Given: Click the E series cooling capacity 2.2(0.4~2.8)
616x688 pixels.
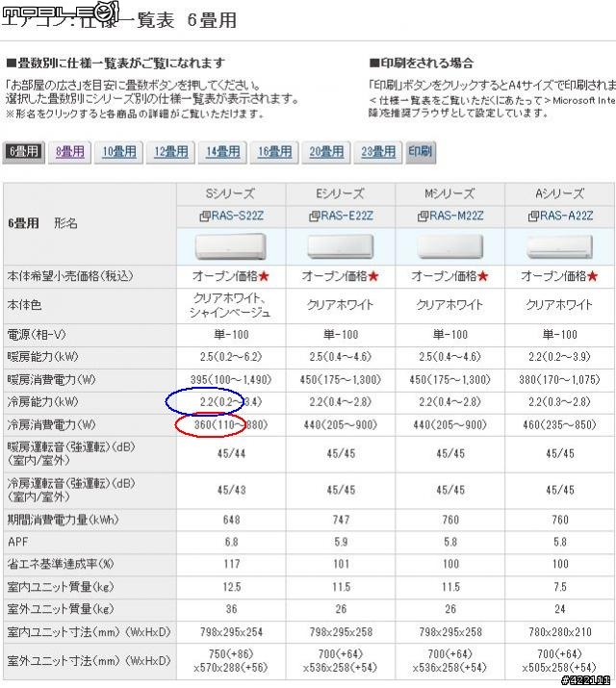Looking at the screenshot, I should (341, 402).
